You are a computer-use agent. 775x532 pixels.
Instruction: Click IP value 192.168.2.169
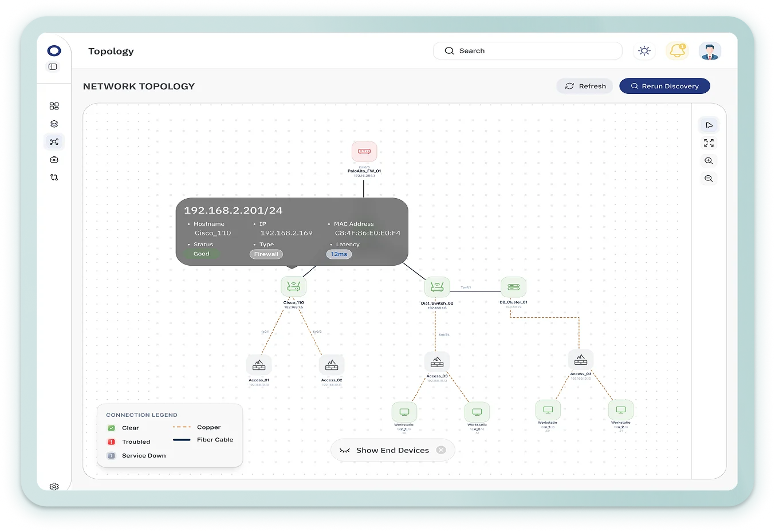pyautogui.click(x=286, y=233)
